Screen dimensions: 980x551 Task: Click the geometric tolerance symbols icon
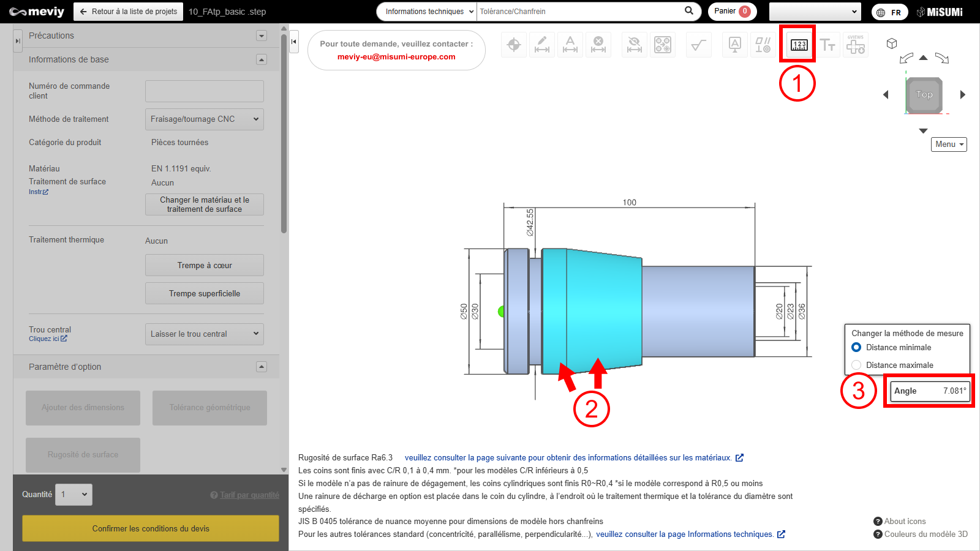pyautogui.click(x=763, y=45)
